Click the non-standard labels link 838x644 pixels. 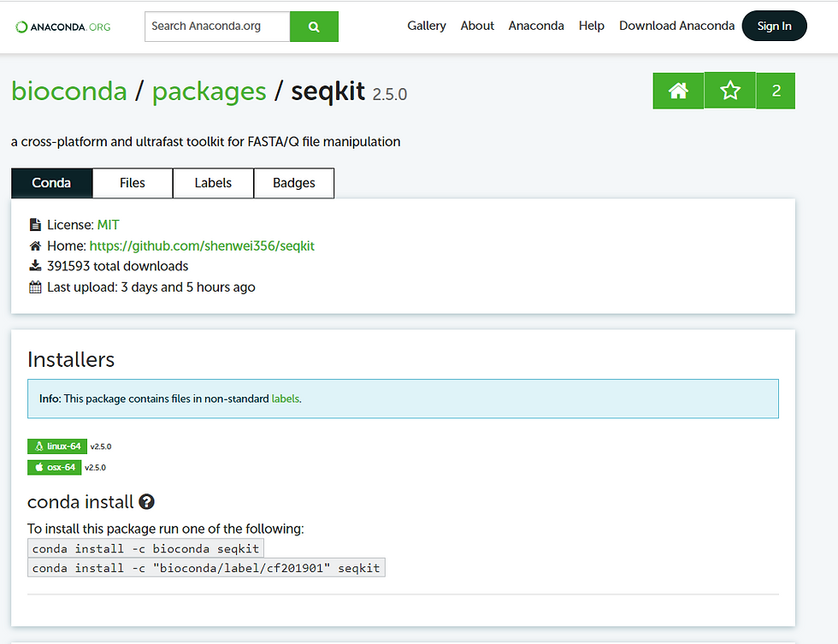tap(286, 399)
